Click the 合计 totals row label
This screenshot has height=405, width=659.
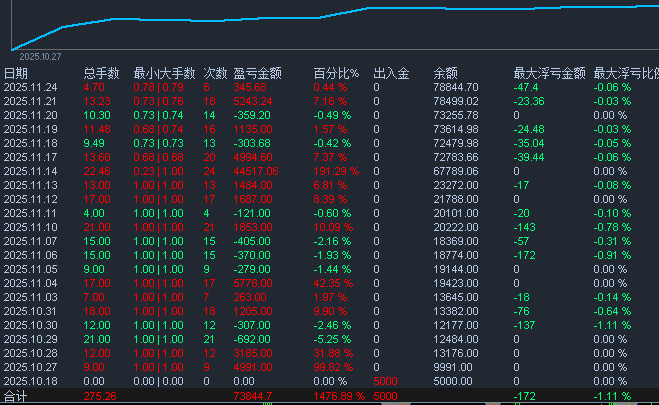[15, 396]
